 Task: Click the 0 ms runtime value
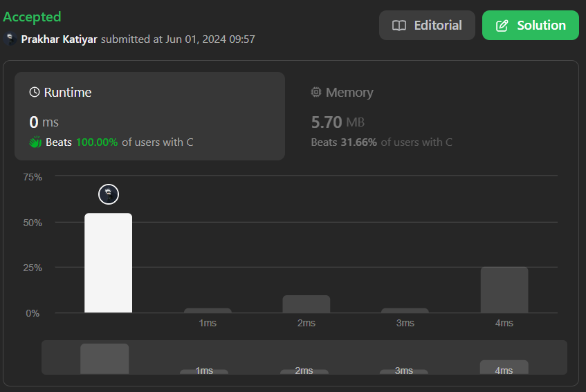(x=44, y=122)
